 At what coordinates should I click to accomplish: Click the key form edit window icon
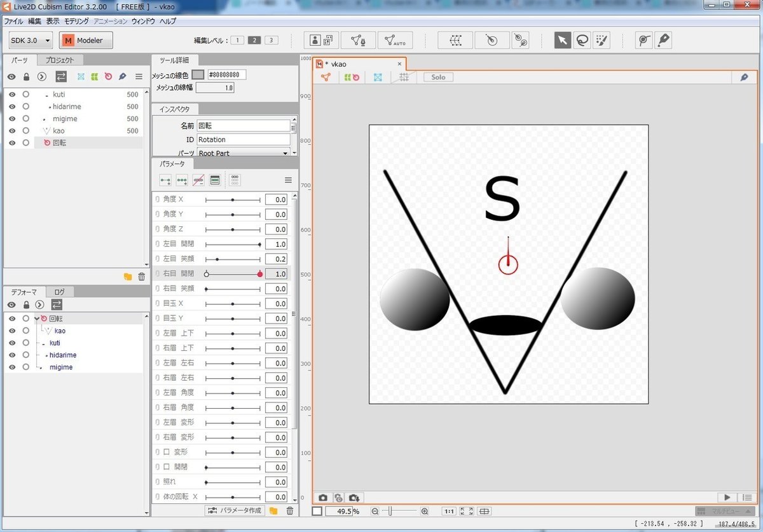tap(215, 181)
